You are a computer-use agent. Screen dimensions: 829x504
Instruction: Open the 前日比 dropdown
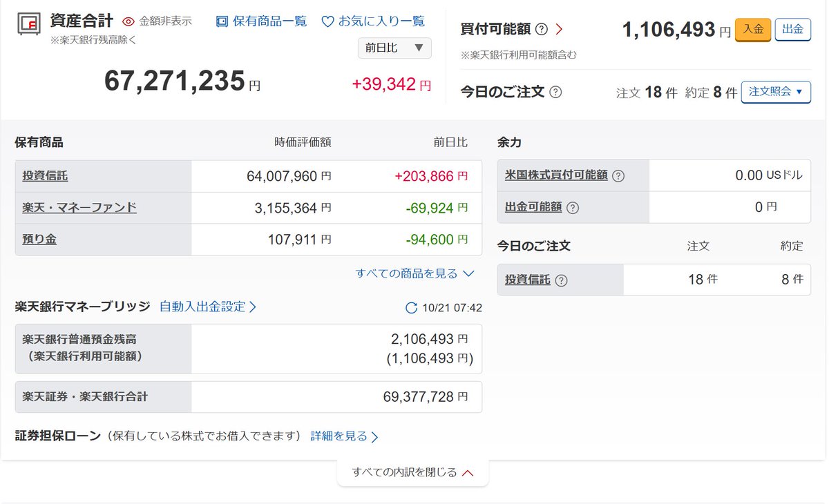pyautogui.click(x=394, y=48)
